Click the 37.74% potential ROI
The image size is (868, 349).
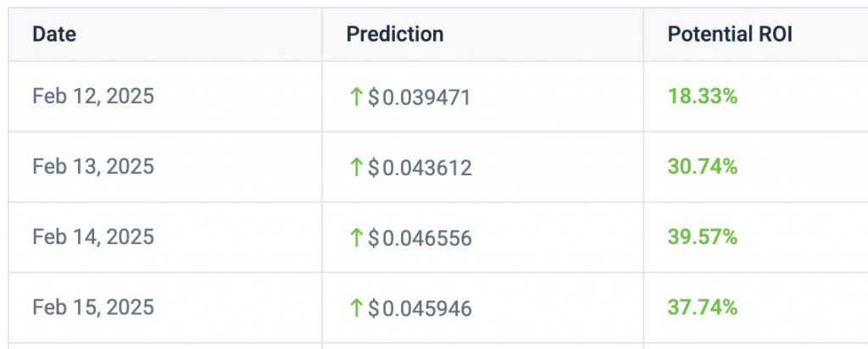click(x=702, y=307)
